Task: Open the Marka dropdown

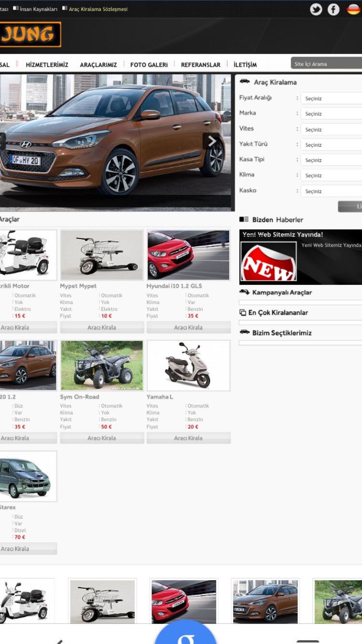Action: tap(331, 114)
